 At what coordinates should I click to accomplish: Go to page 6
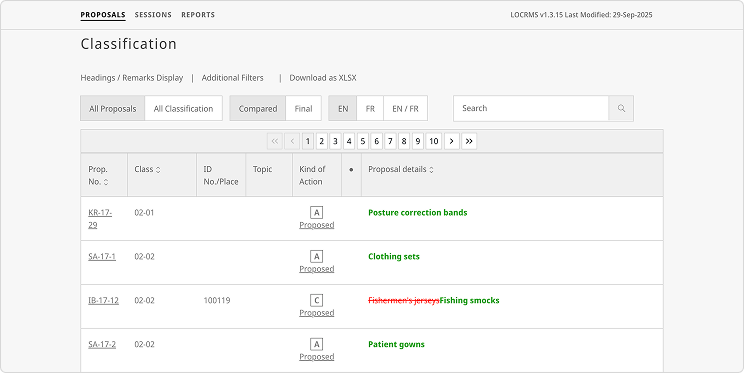click(376, 141)
